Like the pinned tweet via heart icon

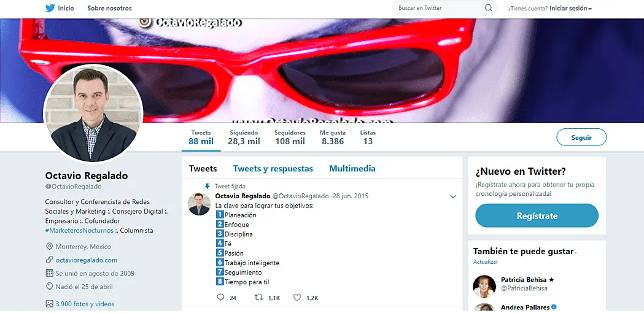coord(297,298)
